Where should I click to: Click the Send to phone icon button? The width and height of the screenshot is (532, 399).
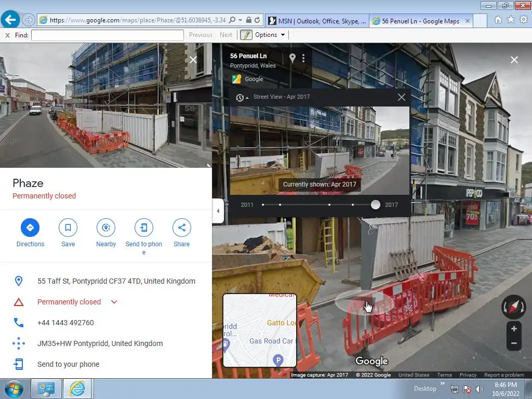(x=144, y=228)
